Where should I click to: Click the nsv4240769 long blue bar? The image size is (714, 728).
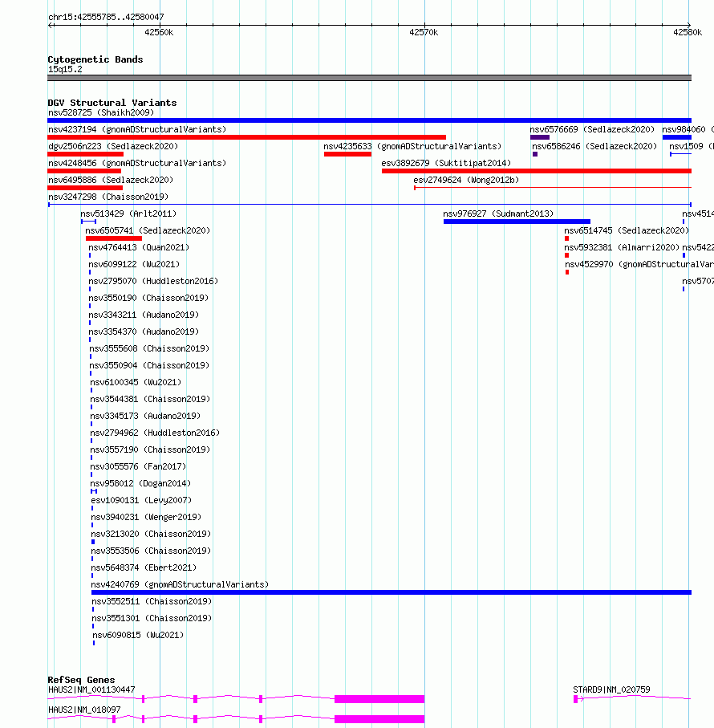click(391, 592)
